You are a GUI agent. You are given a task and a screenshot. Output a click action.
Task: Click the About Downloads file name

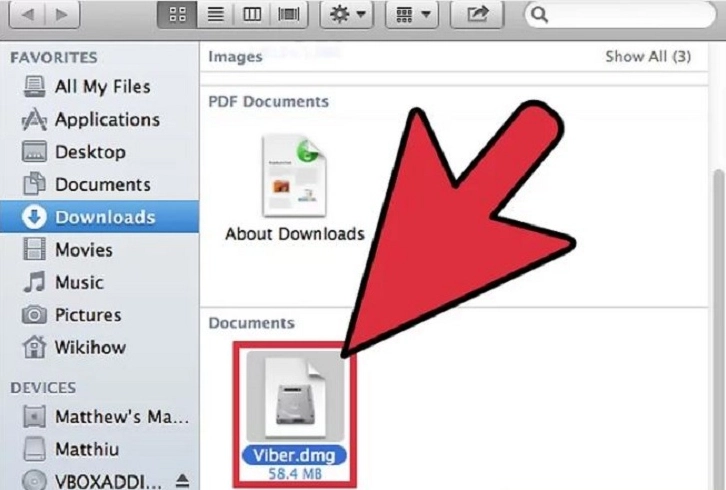click(295, 234)
